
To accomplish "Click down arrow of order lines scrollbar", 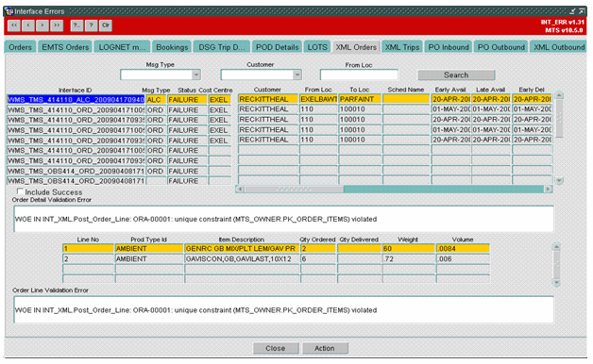I will pyautogui.click(x=556, y=282).
